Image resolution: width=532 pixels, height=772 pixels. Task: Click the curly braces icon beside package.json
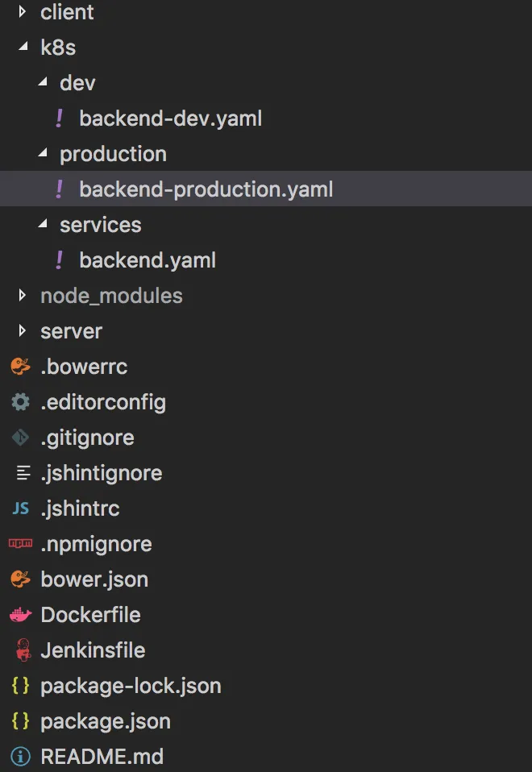click(21, 721)
